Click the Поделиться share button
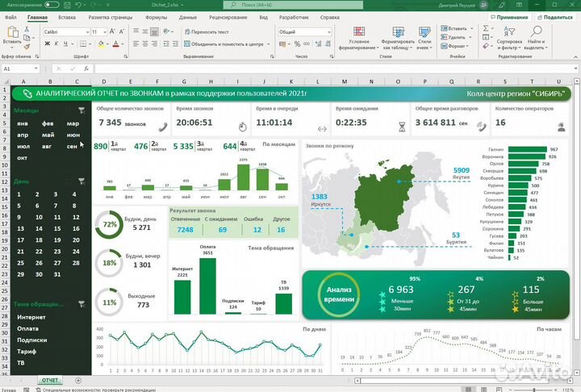This screenshot has height=392, width=581. 554,18
